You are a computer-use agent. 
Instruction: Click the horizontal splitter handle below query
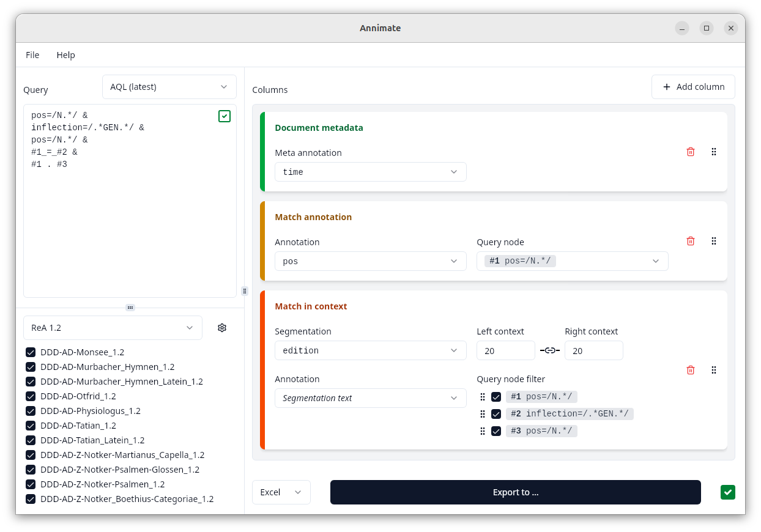tap(130, 308)
